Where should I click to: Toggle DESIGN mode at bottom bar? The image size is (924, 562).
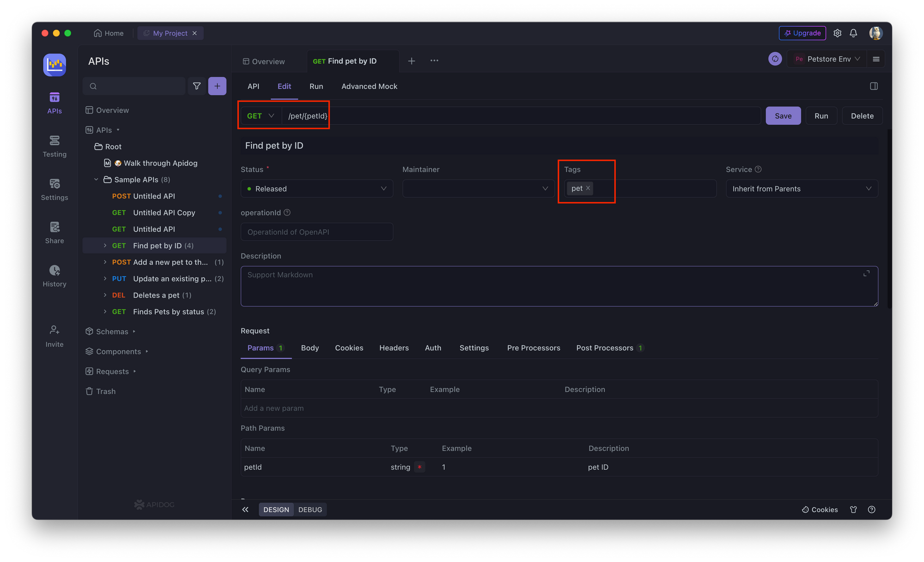[x=276, y=509]
